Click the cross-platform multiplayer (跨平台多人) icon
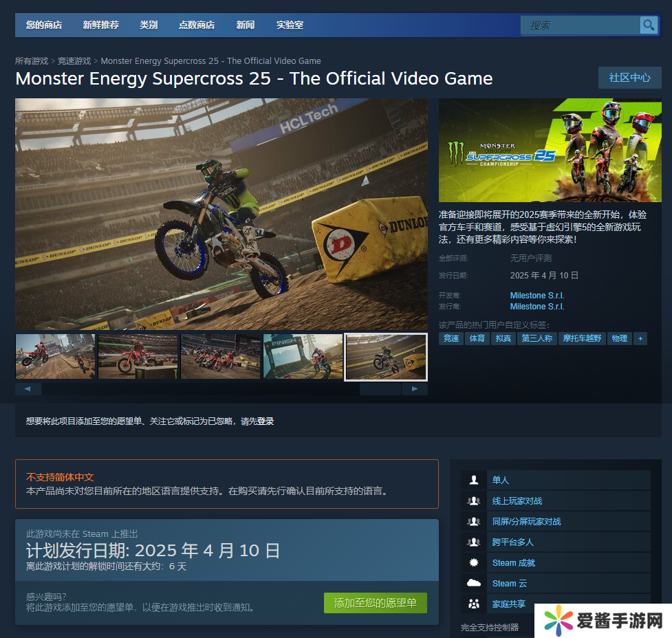672x638 pixels. point(474,542)
